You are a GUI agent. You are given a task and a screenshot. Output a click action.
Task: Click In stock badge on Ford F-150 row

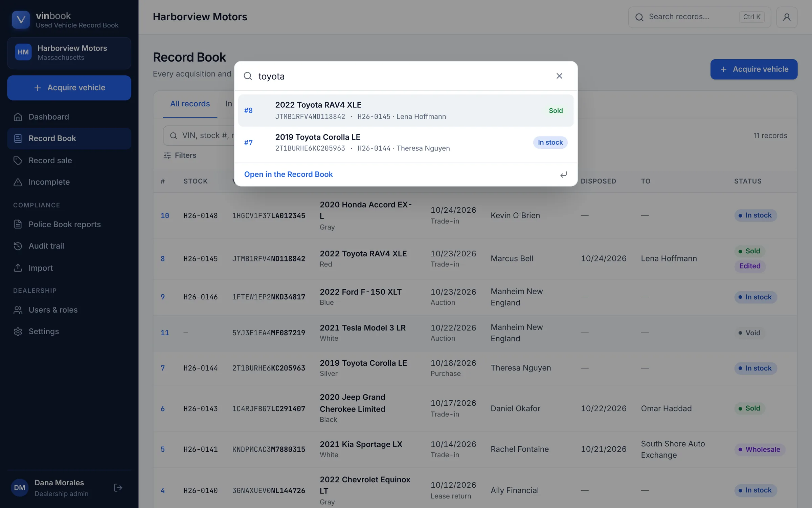[755, 297]
